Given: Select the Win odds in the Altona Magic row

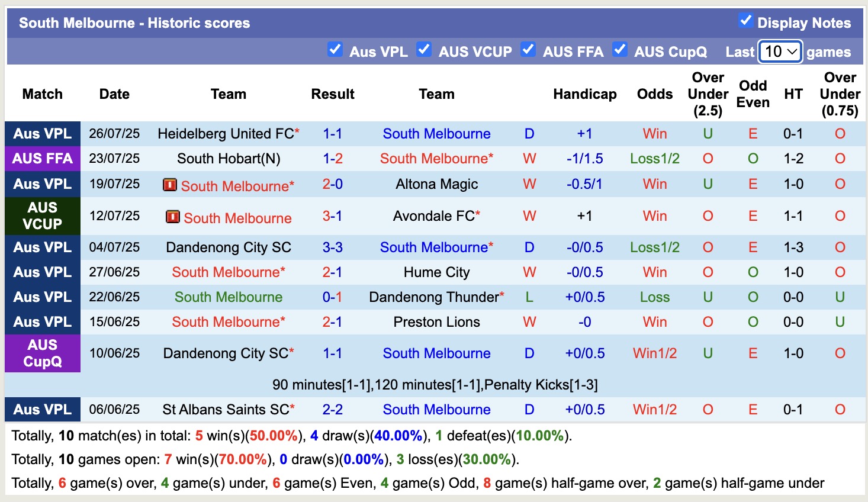Looking at the screenshot, I should click(654, 184).
